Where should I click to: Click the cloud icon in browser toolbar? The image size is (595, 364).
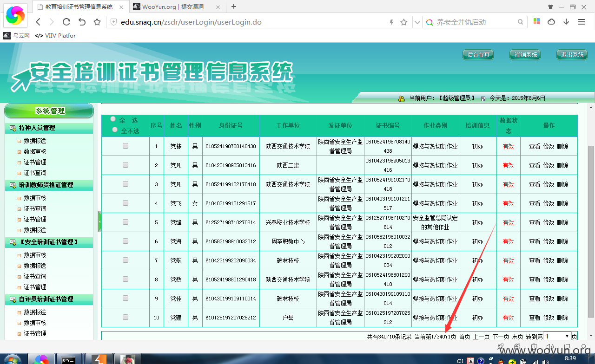point(551,22)
